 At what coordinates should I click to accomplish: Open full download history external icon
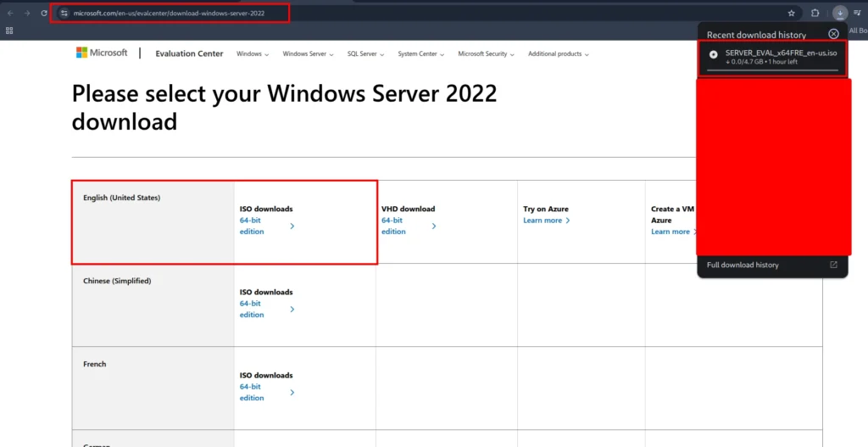tap(833, 265)
